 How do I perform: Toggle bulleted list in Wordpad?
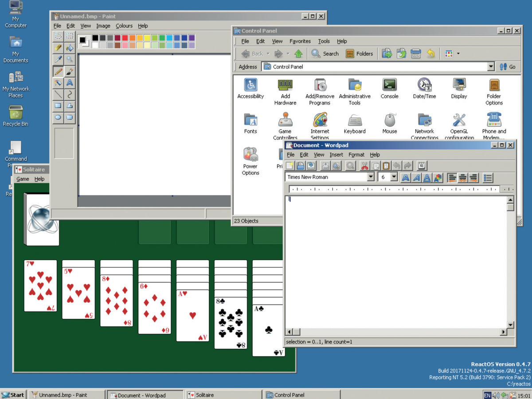(488, 177)
